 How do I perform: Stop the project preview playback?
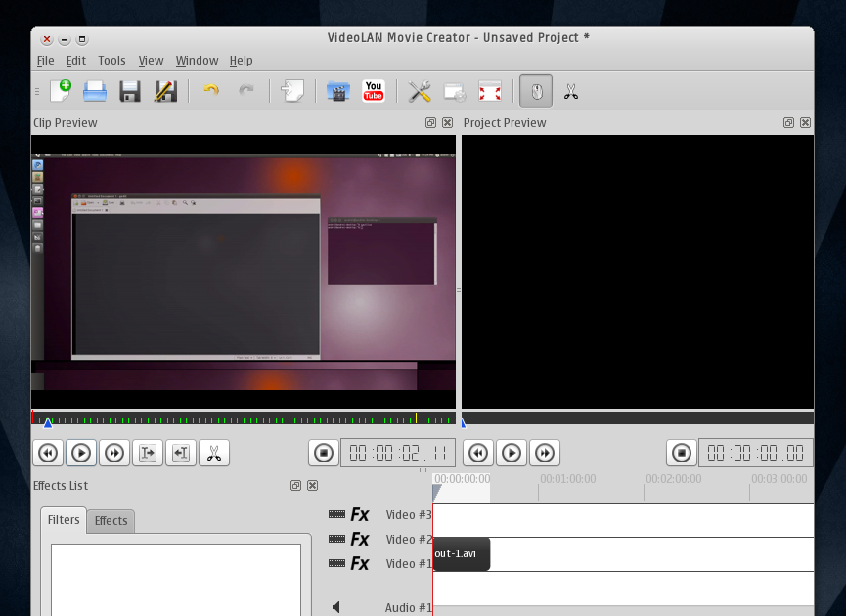coord(682,453)
